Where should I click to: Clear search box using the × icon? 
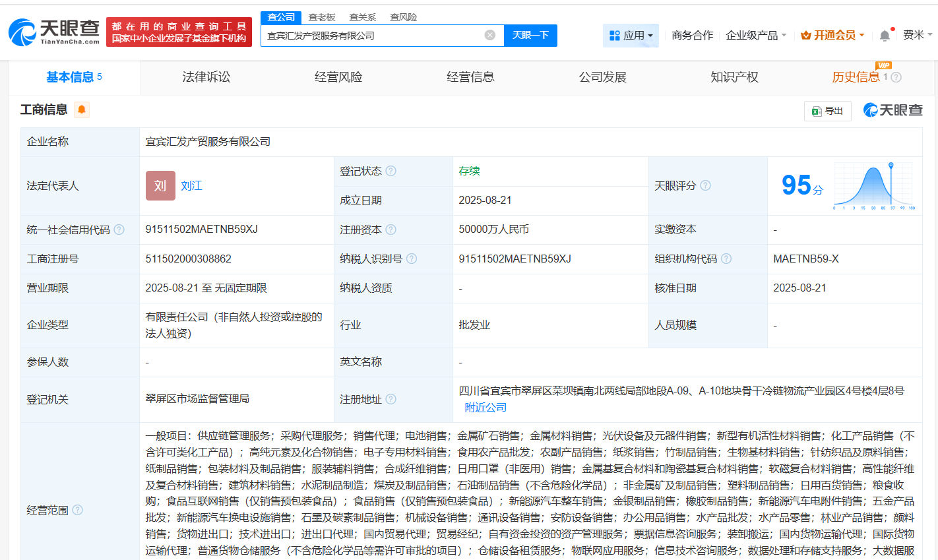[489, 36]
